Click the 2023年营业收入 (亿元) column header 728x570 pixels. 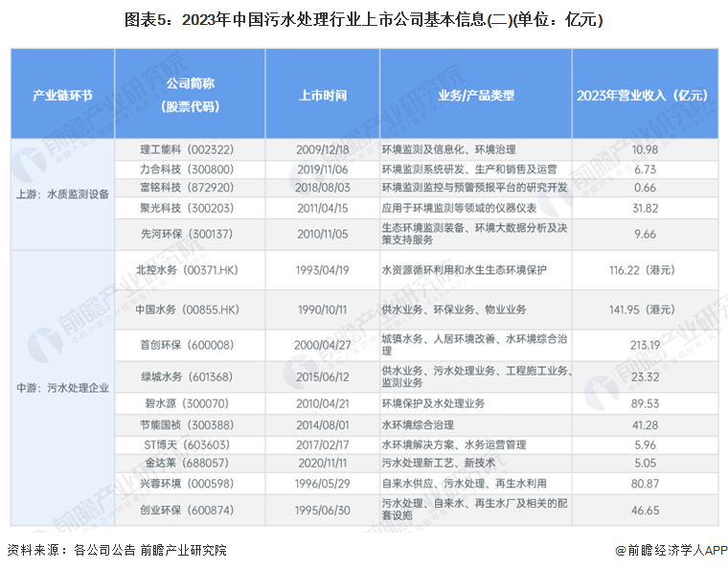click(x=645, y=96)
